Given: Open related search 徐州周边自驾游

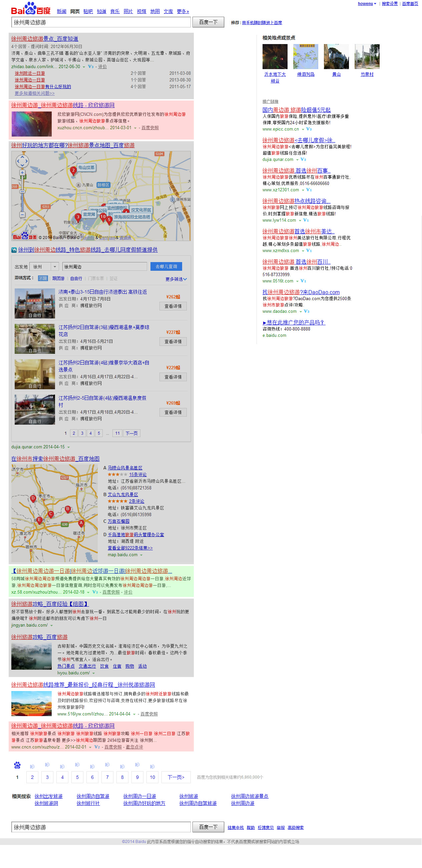Looking at the screenshot, I should point(93,797).
